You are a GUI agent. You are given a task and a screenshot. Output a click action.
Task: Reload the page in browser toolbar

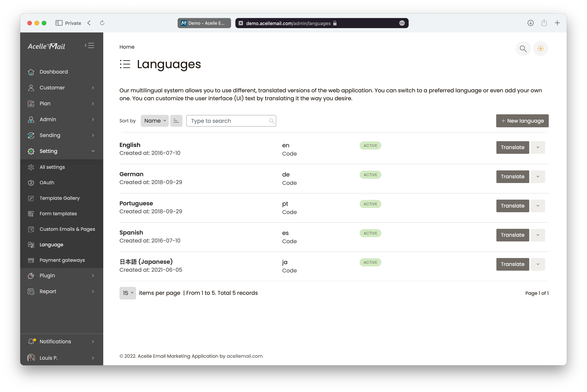tap(102, 23)
